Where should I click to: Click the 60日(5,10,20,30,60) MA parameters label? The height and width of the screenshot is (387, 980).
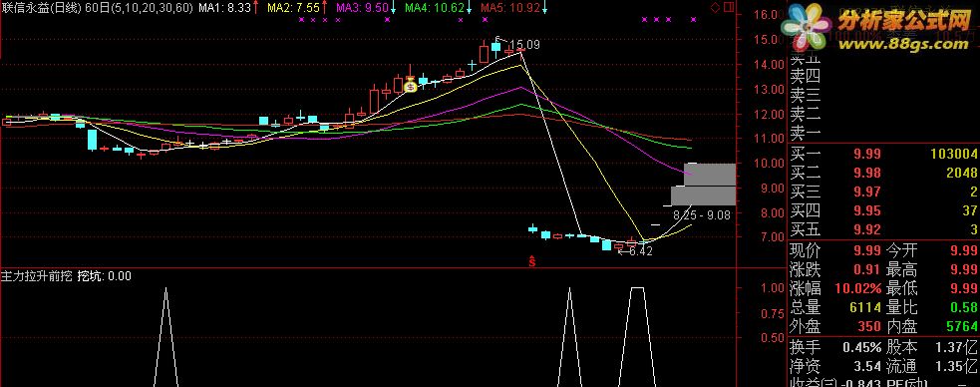tap(139, 8)
